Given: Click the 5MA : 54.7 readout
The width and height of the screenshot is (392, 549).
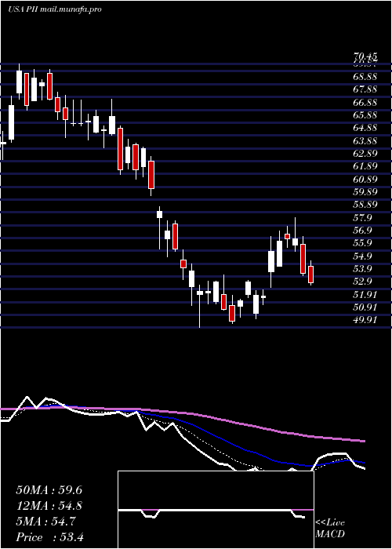Looking at the screenshot, I should click(x=45, y=522).
